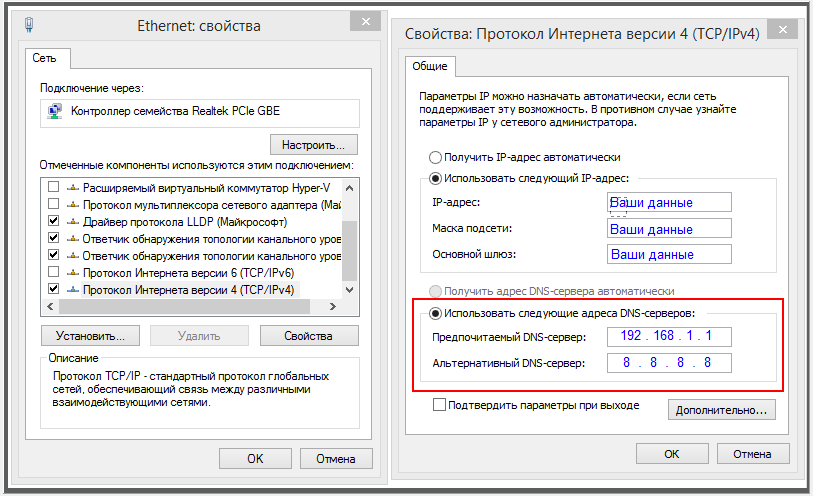Viewport: 813px width, 496px height.
Task: Open the 'Общие' tab
Action: pos(430,66)
